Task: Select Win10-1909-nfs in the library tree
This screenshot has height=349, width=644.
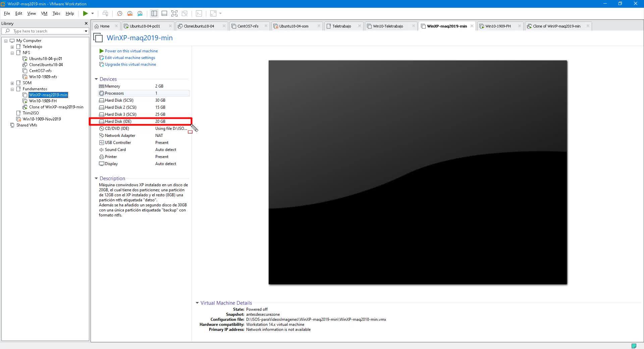Action: pos(43,77)
